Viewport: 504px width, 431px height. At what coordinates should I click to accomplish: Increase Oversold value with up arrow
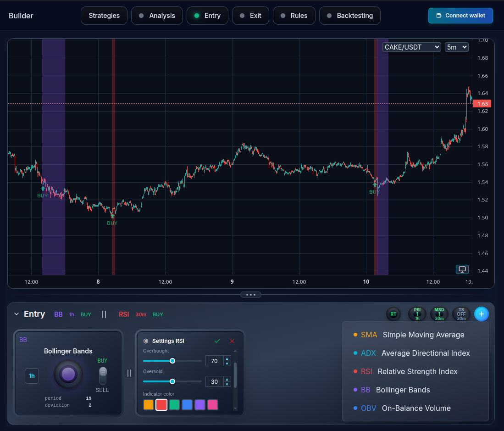(x=227, y=379)
